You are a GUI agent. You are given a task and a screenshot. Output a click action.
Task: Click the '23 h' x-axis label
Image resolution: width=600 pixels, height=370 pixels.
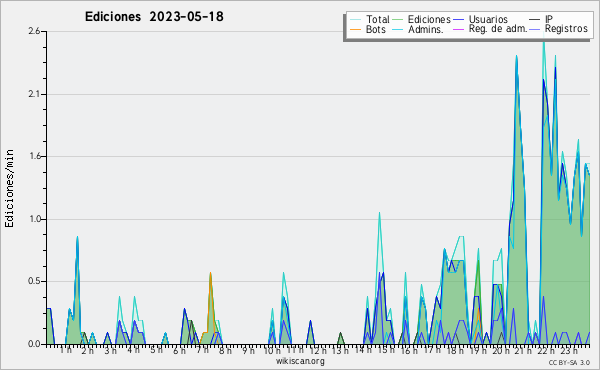pyautogui.click(x=569, y=350)
